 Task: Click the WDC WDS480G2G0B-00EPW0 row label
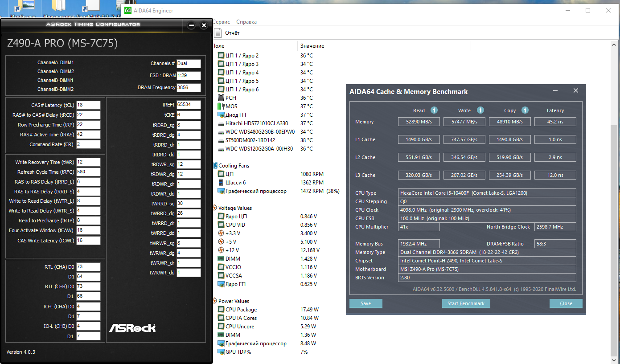click(x=260, y=132)
